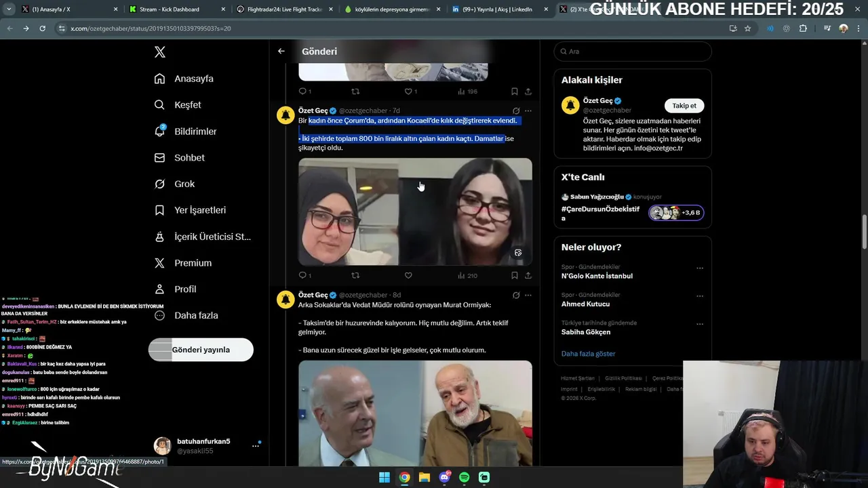Open Sabiha Gökçen trend
The height and width of the screenshot is (488, 868).
pyautogui.click(x=586, y=332)
